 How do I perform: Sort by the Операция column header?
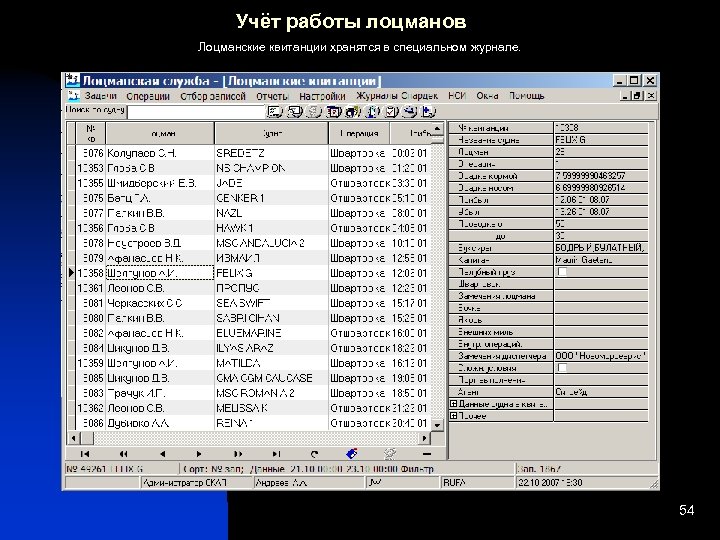(x=359, y=134)
